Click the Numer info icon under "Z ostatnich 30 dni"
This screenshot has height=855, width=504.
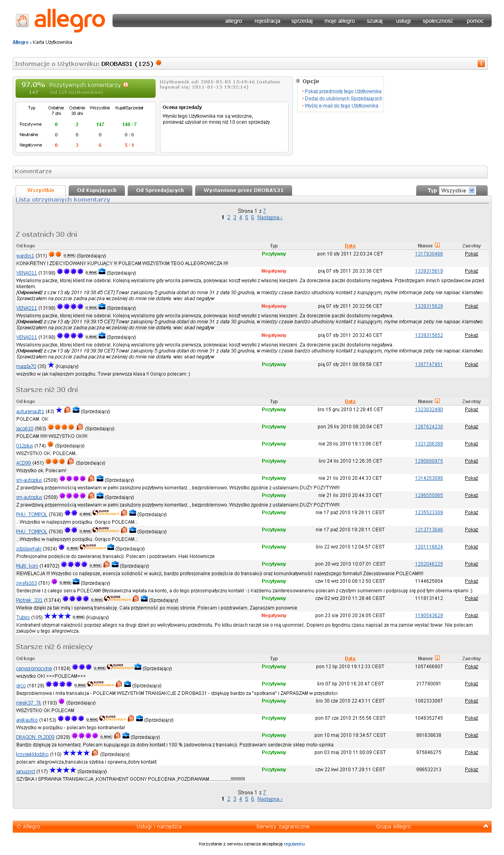point(437,245)
